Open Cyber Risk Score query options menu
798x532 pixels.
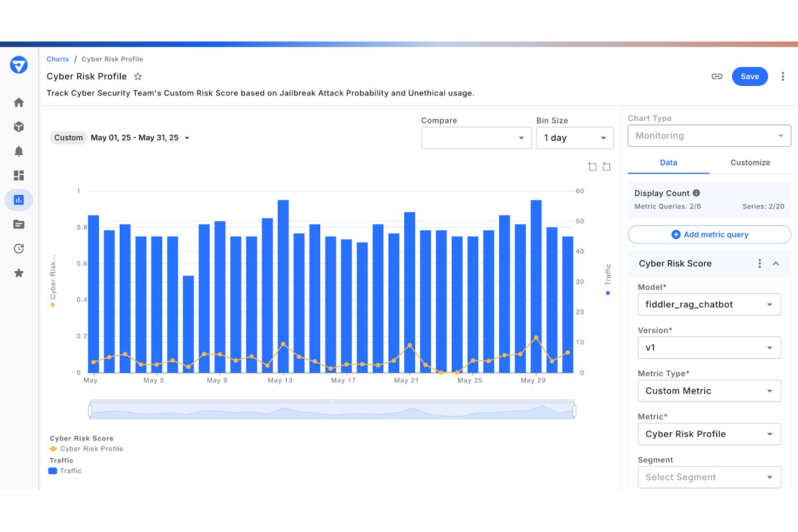tap(760, 264)
